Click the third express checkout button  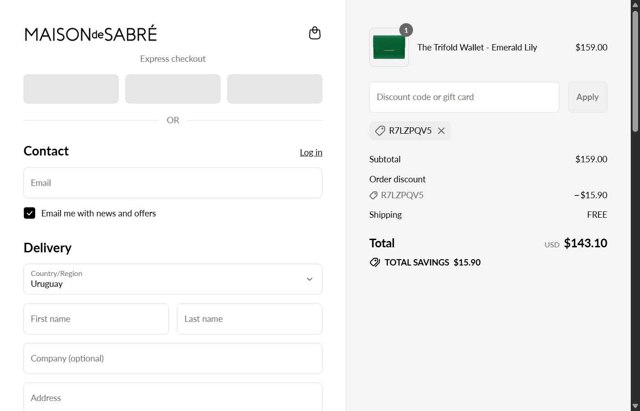pyautogui.click(x=275, y=89)
